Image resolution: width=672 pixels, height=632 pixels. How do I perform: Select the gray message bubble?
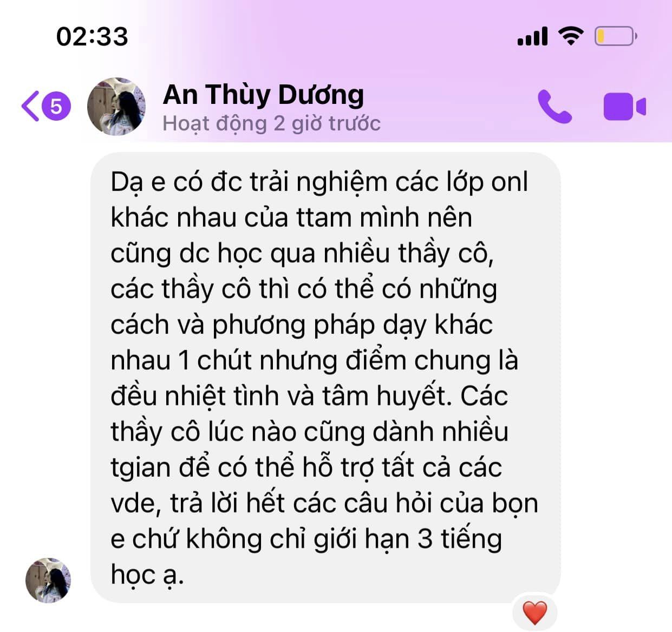325,378
